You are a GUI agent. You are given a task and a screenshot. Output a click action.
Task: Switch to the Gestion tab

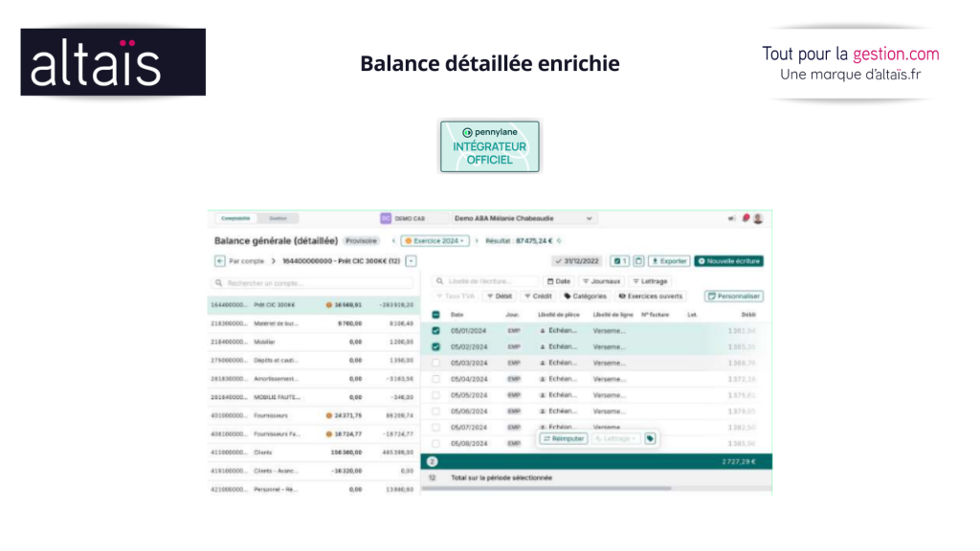click(278, 218)
